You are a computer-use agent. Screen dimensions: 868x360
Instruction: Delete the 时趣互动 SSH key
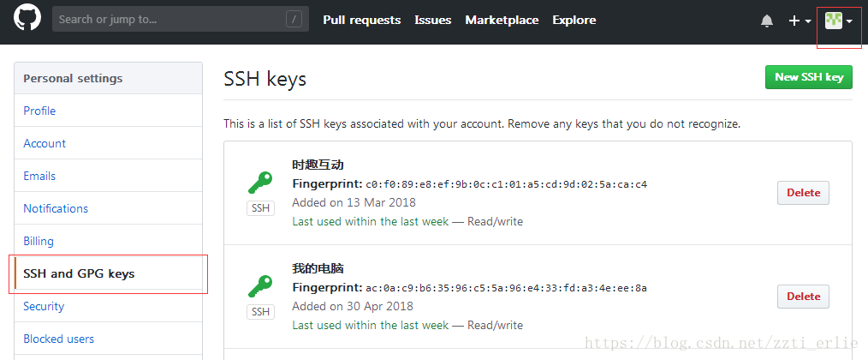point(803,193)
